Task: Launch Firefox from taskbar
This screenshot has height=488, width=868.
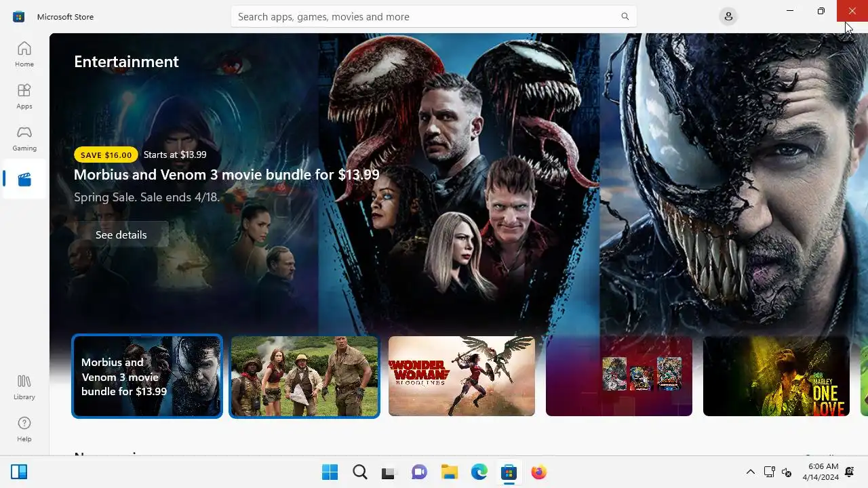Action: click(x=538, y=472)
